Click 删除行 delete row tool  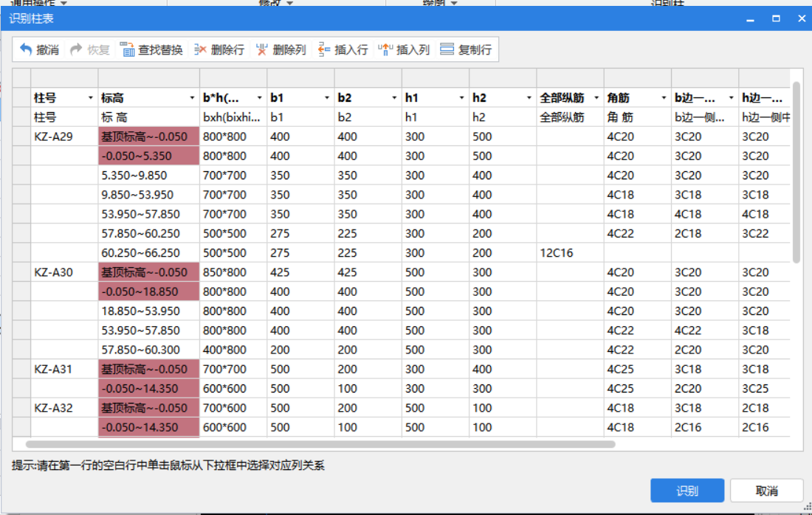click(x=219, y=49)
